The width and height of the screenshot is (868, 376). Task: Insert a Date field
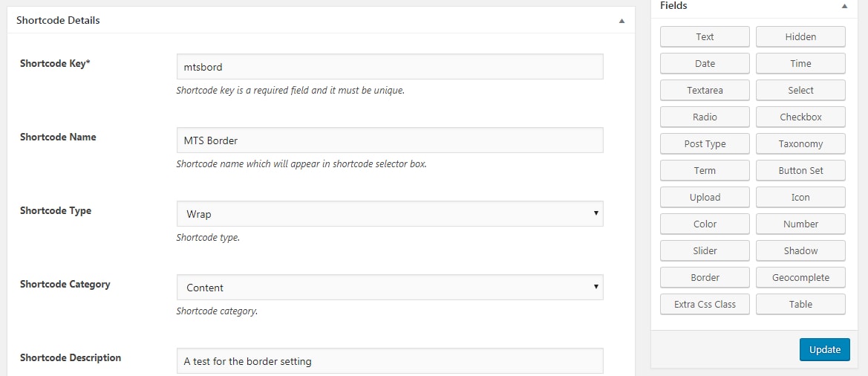[x=705, y=64]
